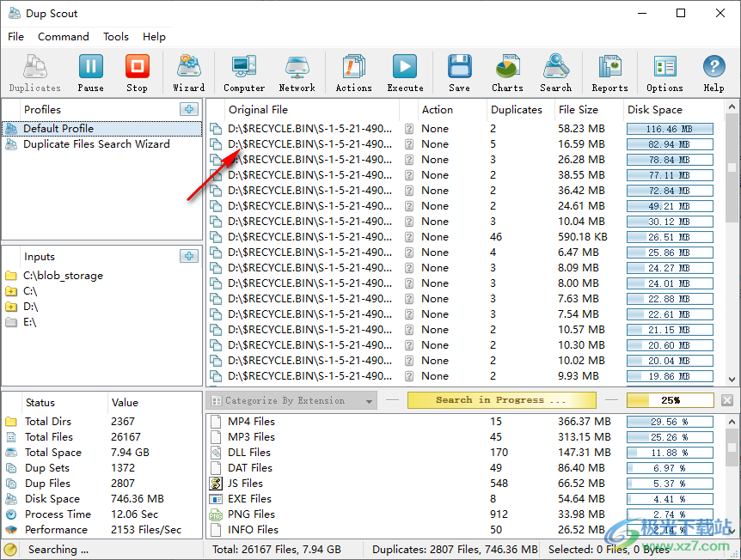Viewport: 741px width, 560px height.
Task: Click action icon on the 590.18 KB row
Action: point(409,236)
